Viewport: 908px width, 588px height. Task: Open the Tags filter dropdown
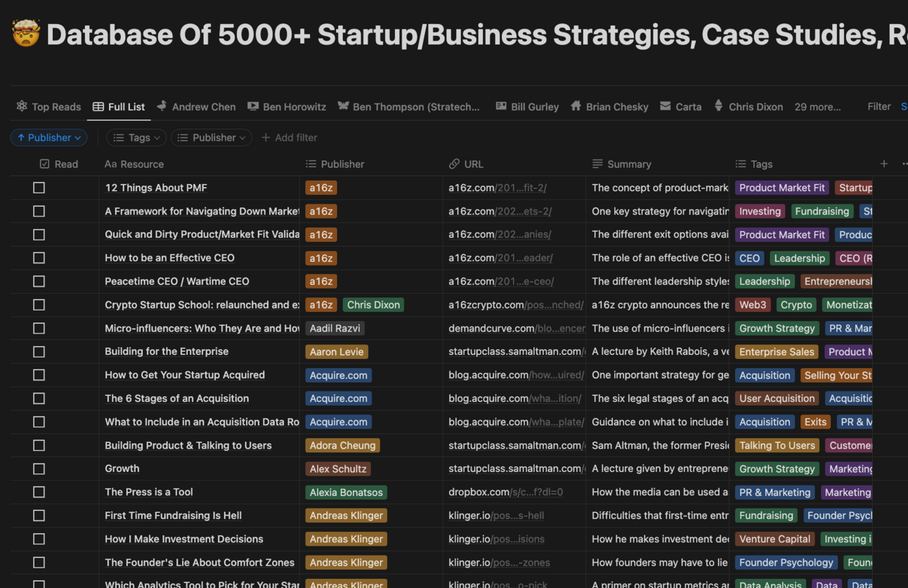pyautogui.click(x=136, y=138)
